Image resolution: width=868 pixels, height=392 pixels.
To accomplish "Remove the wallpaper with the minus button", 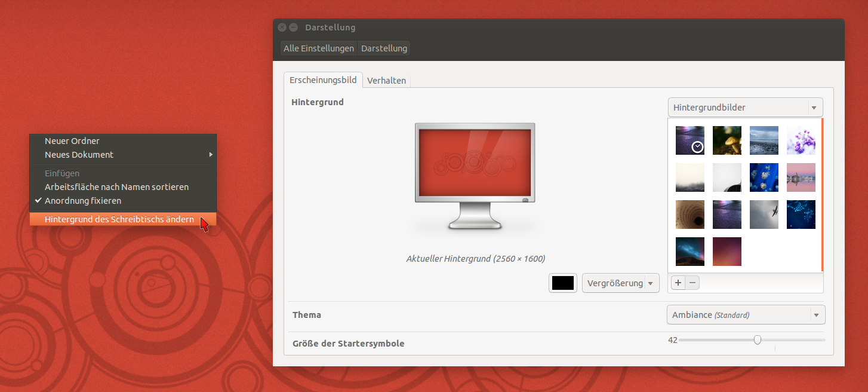I will click(692, 283).
